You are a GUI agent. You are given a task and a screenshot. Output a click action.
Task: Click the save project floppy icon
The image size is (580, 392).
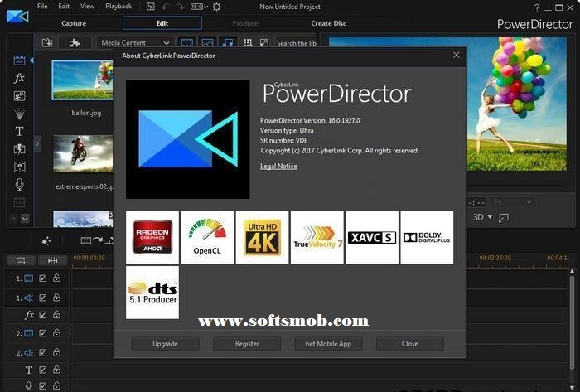(x=153, y=7)
